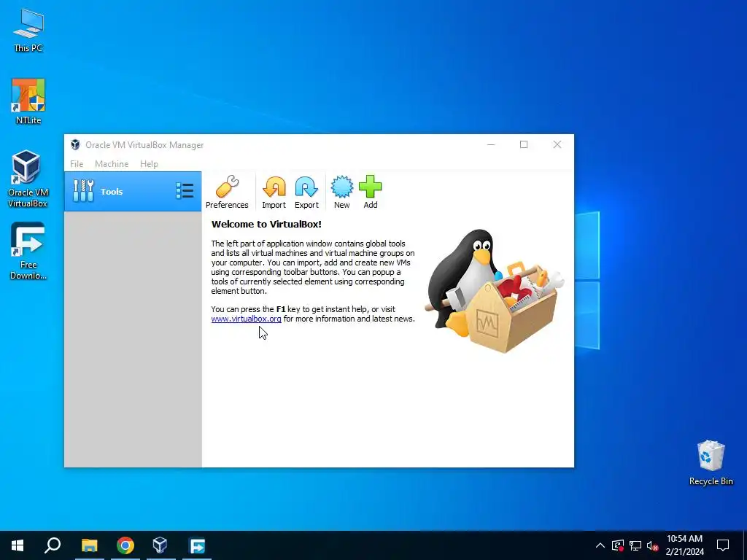Open the File menu
The height and width of the screenshot is (560, 747).
77,164
